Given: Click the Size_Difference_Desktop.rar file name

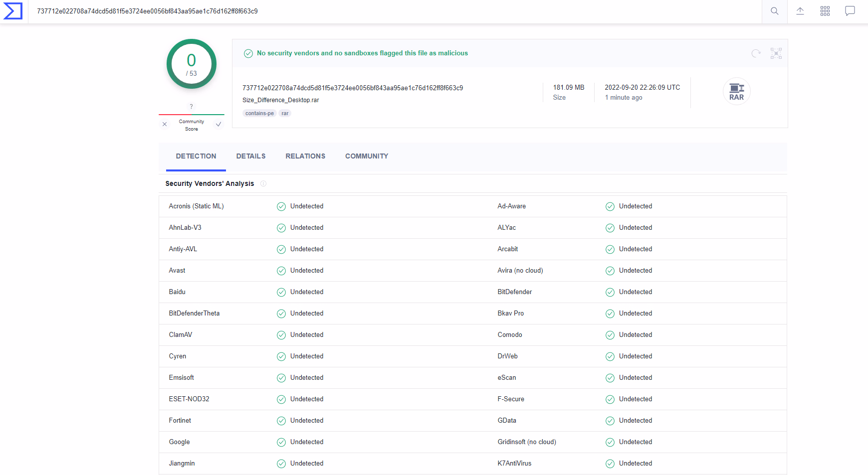Looking at the screenshot, I should (x=281, y=100).
